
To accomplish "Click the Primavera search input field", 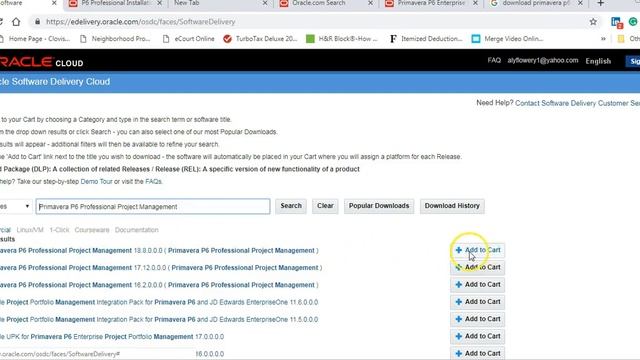I will click(x=153, y=207).
